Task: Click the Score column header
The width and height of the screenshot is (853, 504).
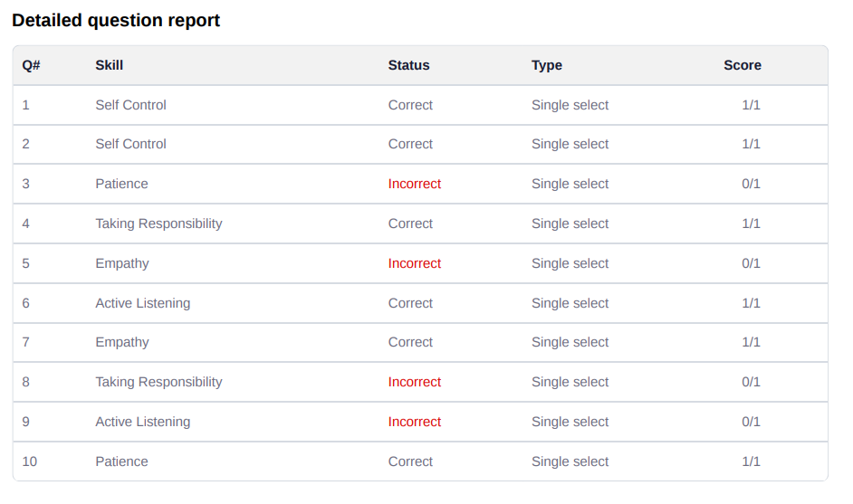Action: (742, 65)
